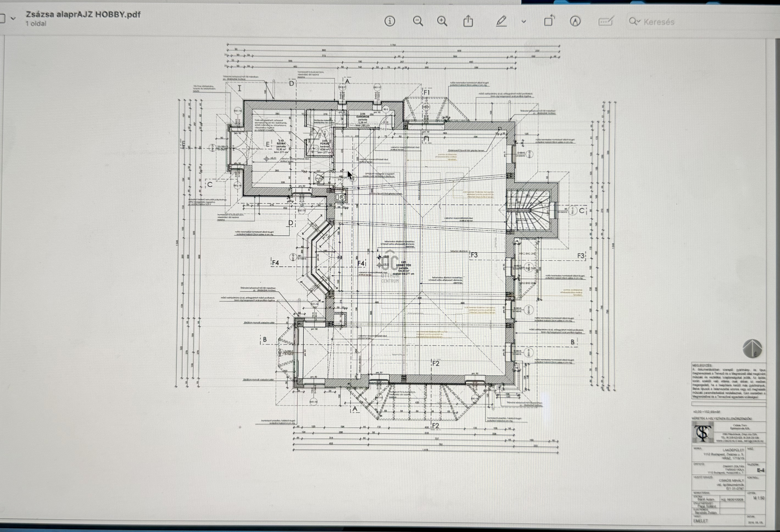Viewport: 780px width, 532px height.
Task: Click the circled A annotate icon
Action: coord(575,21)
